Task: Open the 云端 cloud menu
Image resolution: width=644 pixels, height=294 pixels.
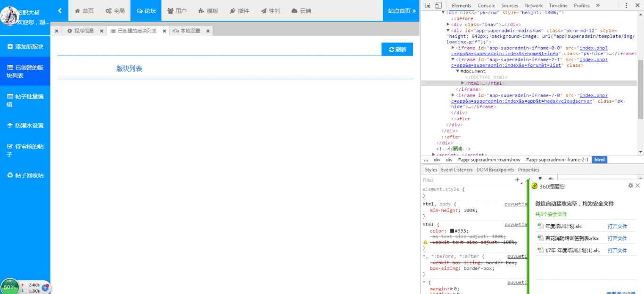Action: (301, 10)
